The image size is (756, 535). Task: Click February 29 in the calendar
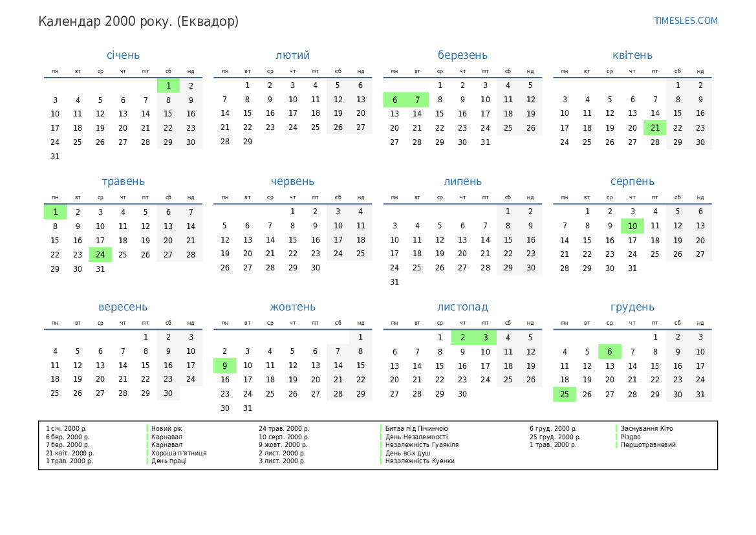[248, 142]
